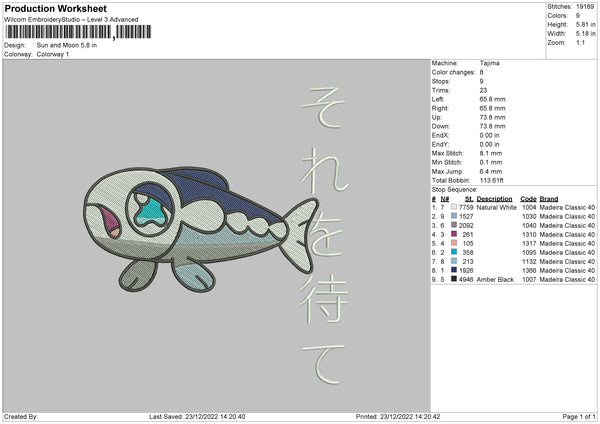This screenshot has height=424, width=600.
Task: Click the Production Worksheet title
Action: (x=56, y=8)
